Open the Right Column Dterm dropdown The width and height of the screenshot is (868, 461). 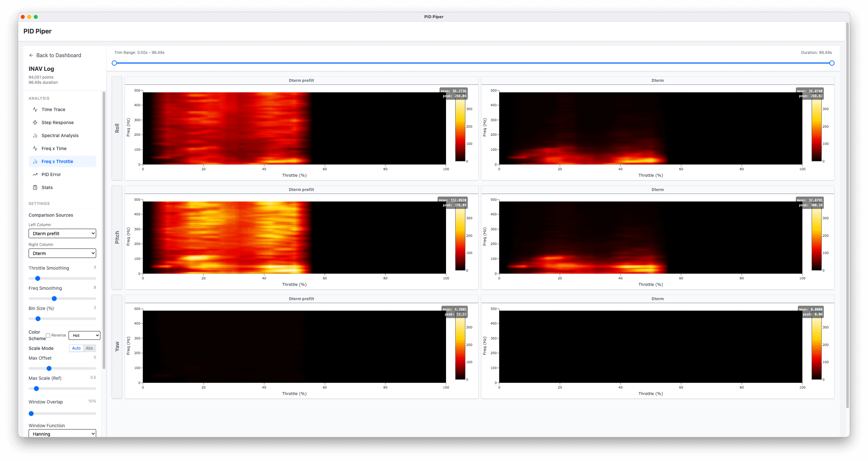tap(62, 253)
